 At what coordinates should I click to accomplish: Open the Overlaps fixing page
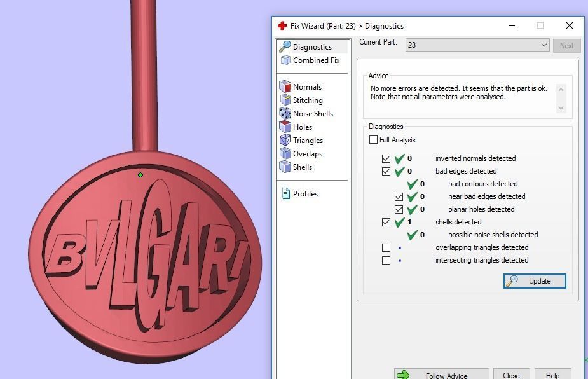click(301, 153)
